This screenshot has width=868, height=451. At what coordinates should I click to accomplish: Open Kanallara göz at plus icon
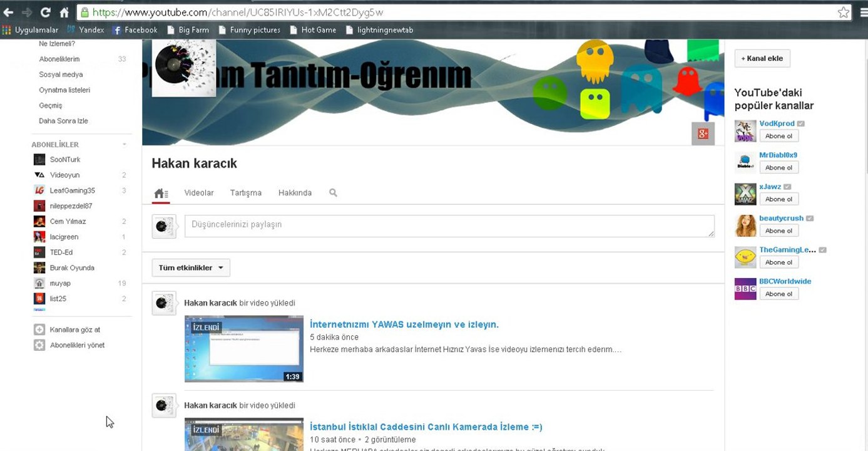(x=39, y=329)
